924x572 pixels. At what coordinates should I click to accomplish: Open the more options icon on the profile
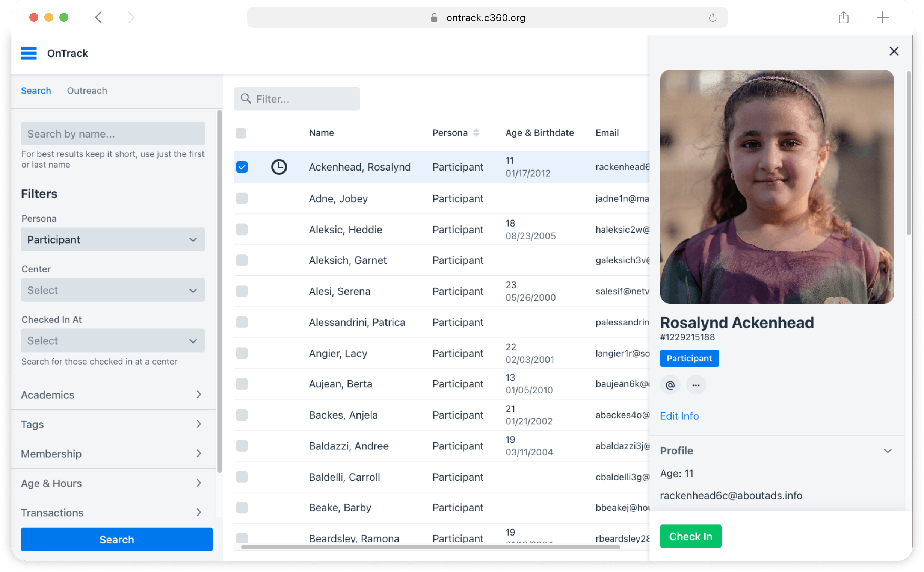[696, 385]
